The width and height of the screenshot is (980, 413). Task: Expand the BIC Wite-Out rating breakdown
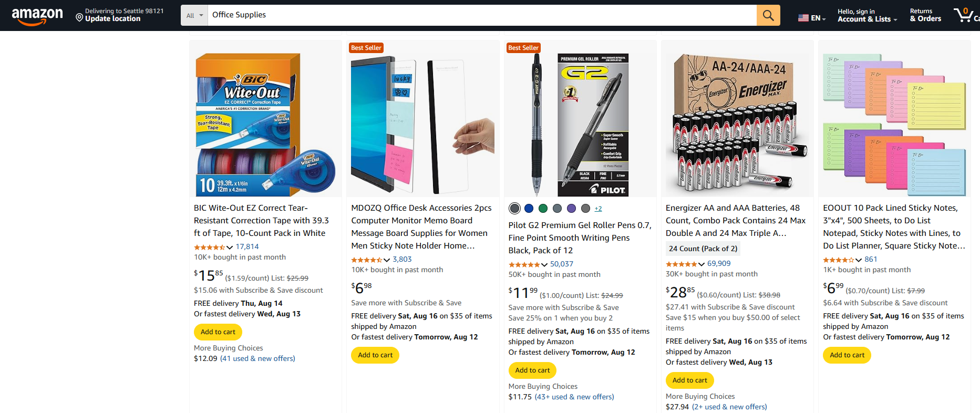pyautogui.click(x=229, y=246)
